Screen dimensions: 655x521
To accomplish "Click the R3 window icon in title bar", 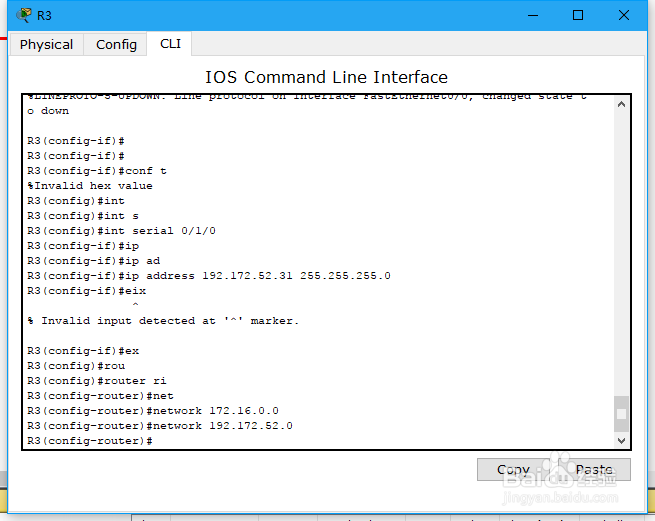I will tap(24, 15).
